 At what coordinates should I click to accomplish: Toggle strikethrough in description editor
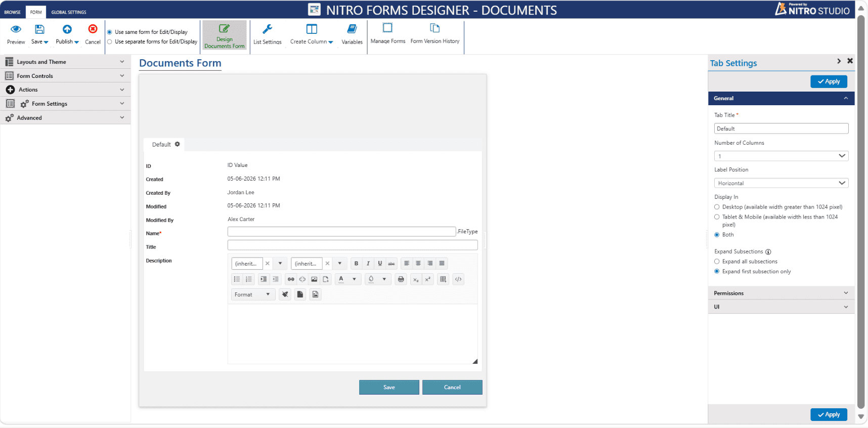point(392,264)
